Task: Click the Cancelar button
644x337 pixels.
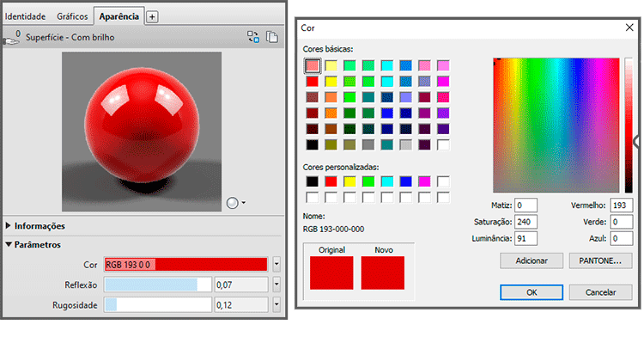Action: coord(600,292)
